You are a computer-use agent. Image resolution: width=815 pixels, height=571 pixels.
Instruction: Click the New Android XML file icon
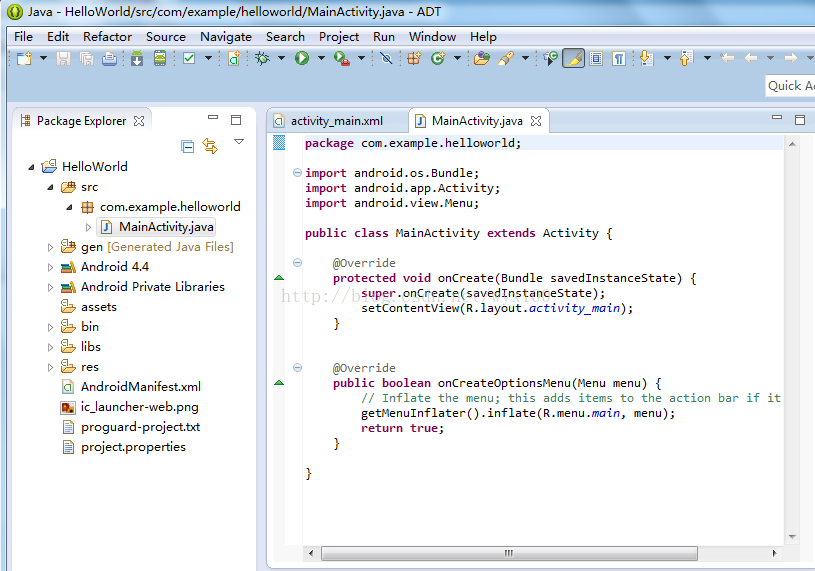[x=234, y=58]
